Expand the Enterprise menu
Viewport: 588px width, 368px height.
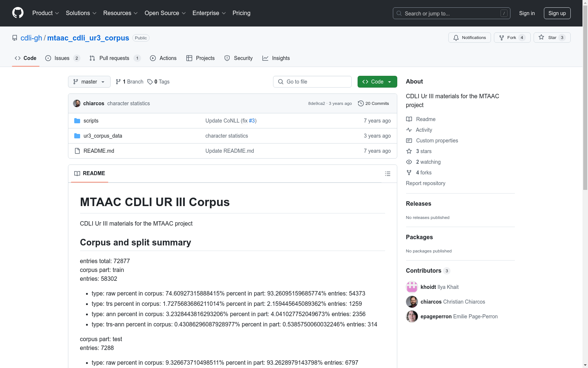click(209, 13)
